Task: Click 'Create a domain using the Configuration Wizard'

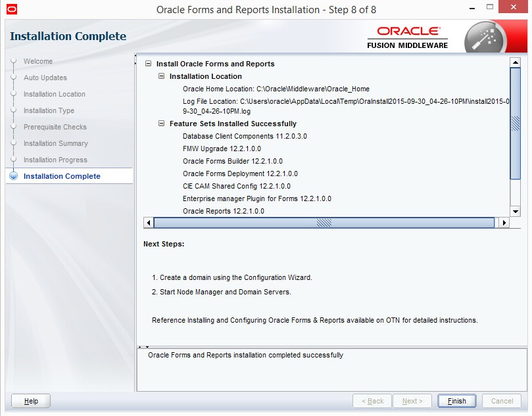Action: point(231,277)
